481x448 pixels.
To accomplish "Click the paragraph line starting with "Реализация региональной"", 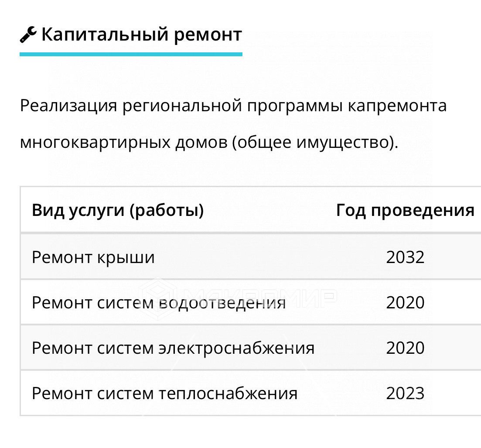I will [x=233, y=106].
